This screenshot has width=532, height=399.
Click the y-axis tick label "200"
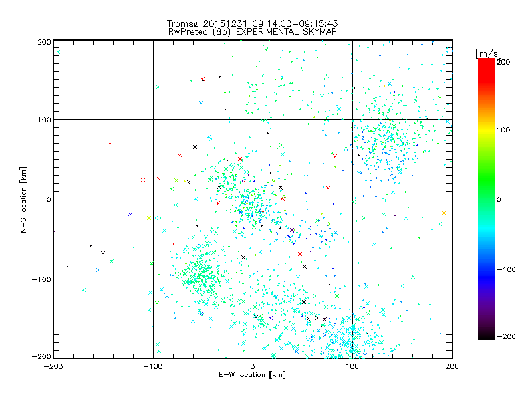tap(44, 42)
